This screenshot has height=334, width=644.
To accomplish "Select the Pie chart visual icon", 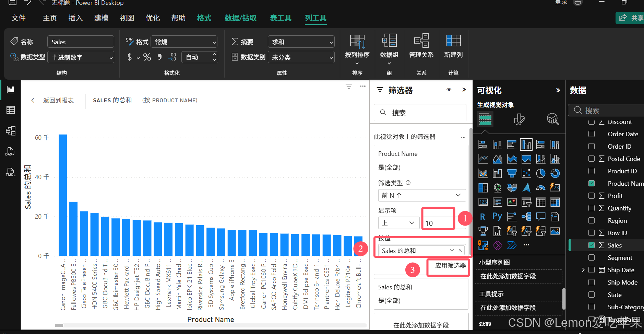I will pos(541,174).
